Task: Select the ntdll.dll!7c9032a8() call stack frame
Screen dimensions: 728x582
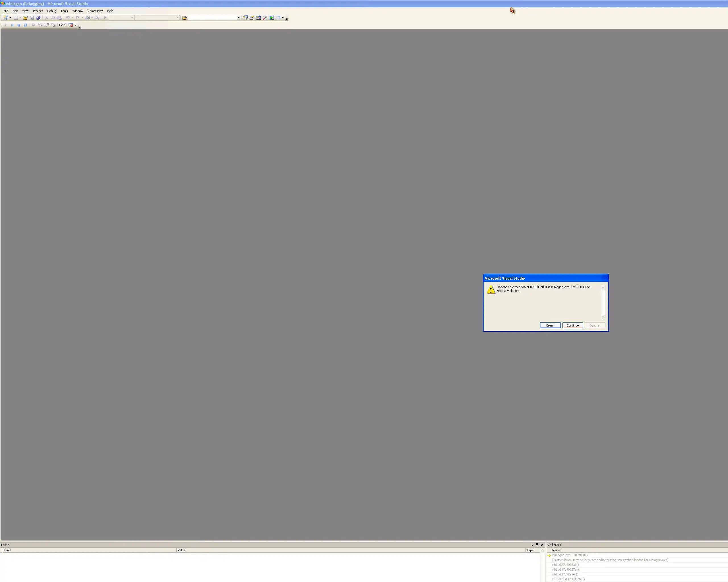Action: tap(565, 564)
